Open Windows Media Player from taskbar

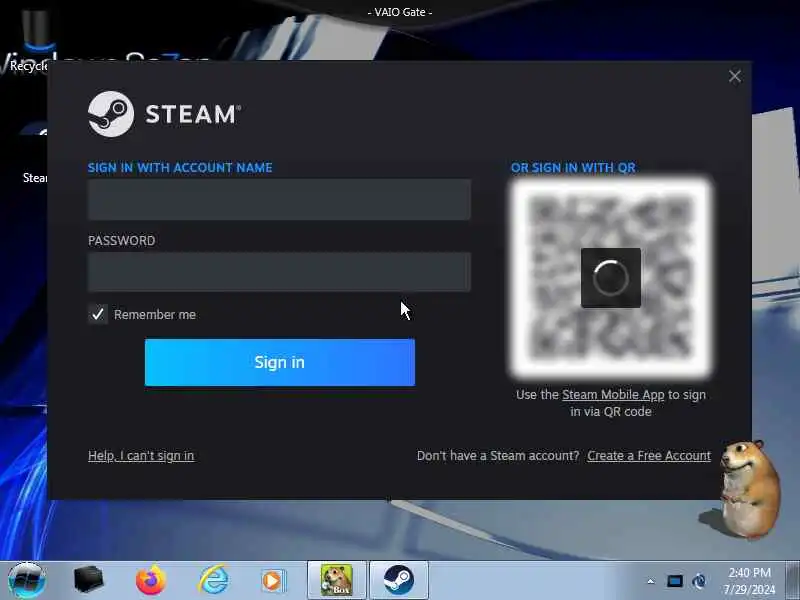pos(273,581)
